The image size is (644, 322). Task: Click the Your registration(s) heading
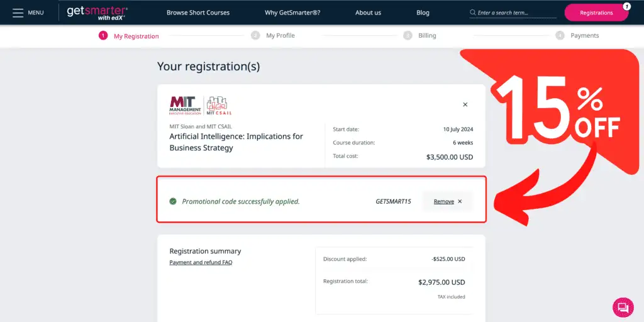click(x=209, y=67)
